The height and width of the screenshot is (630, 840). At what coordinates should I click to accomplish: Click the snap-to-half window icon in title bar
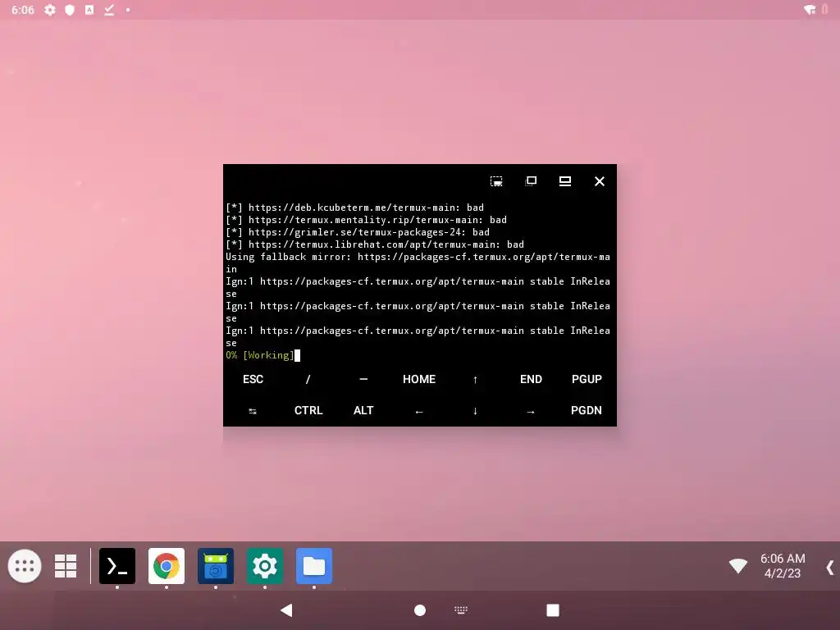click(x=496, y=181)
